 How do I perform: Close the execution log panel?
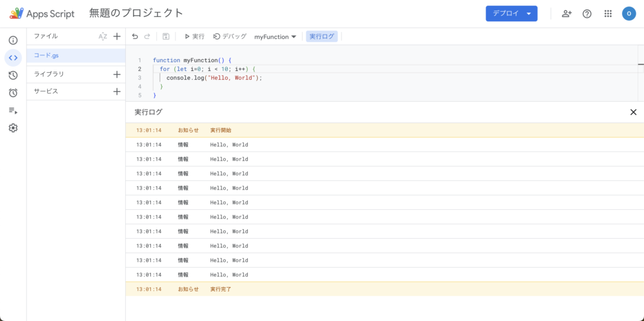coord(633,112)
